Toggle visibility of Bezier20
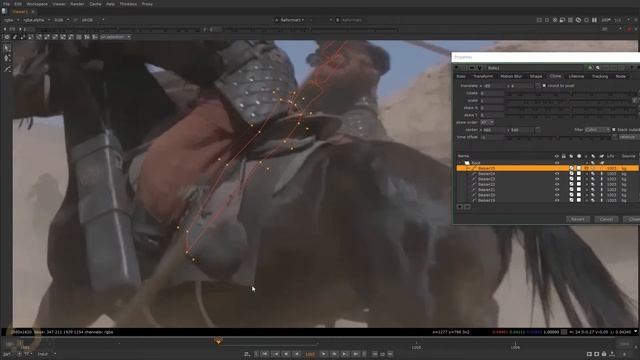Viewport: 640px width, 360px height. click(557, 195)
